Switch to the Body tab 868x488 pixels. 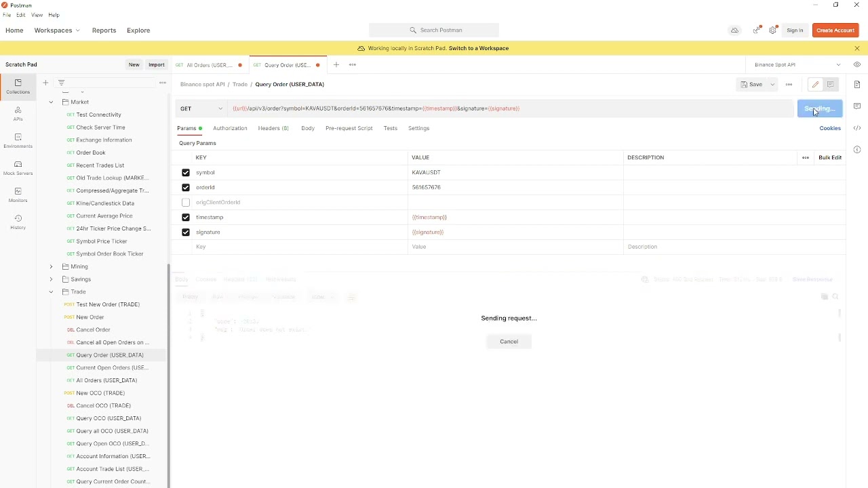point(308,129)
